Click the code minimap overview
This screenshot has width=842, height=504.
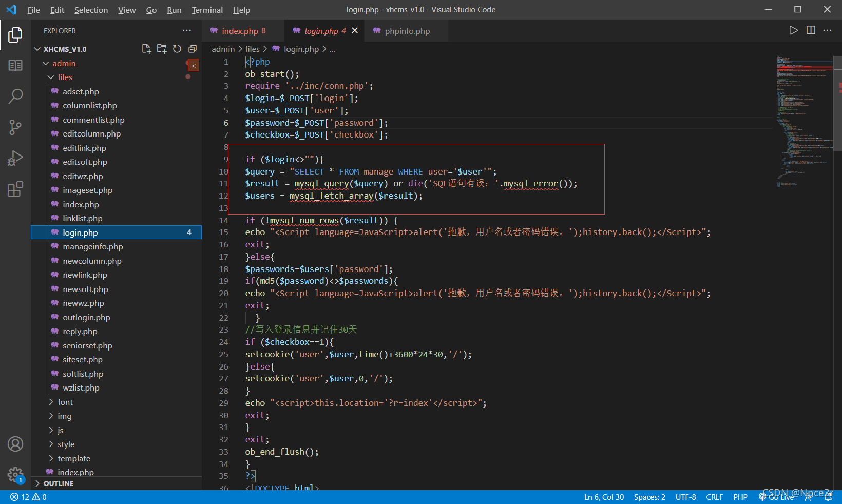pos(804,121)
